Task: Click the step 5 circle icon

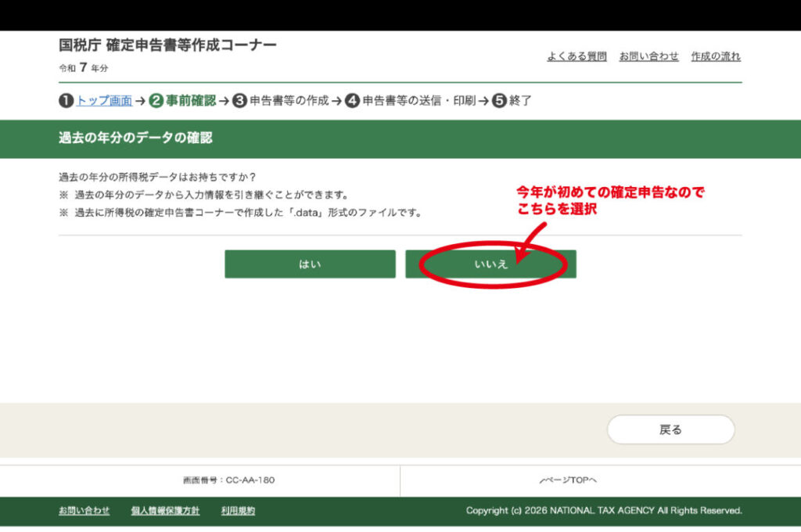Action: point(499,101)
